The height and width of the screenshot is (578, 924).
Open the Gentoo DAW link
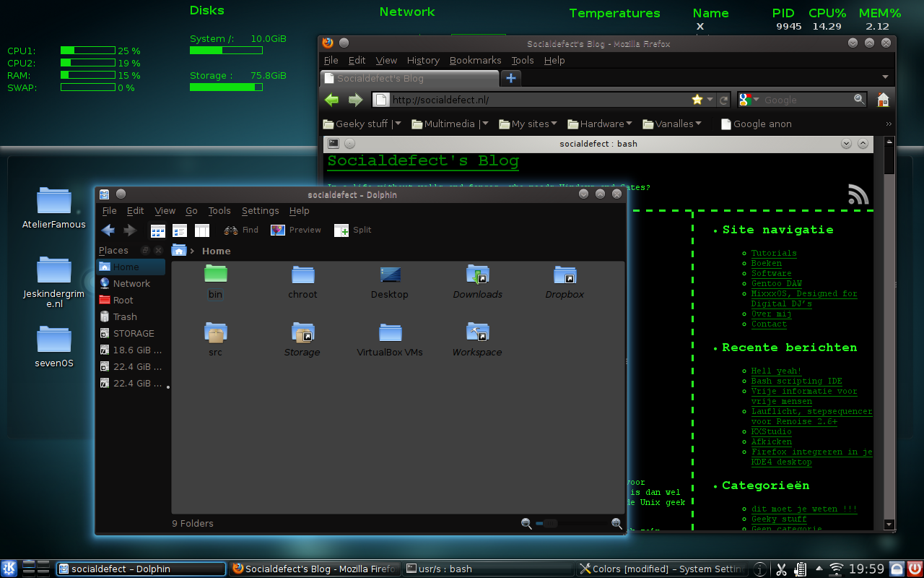click(777, 283)
